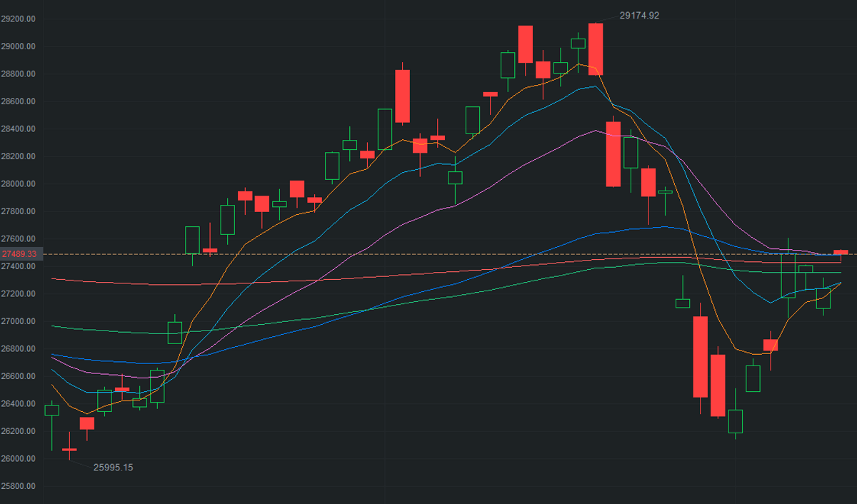Image resolution: width=857 pixels, height=504 pixels.
Task: Click the 29000.00 price axis label
Action: point(19,46)
